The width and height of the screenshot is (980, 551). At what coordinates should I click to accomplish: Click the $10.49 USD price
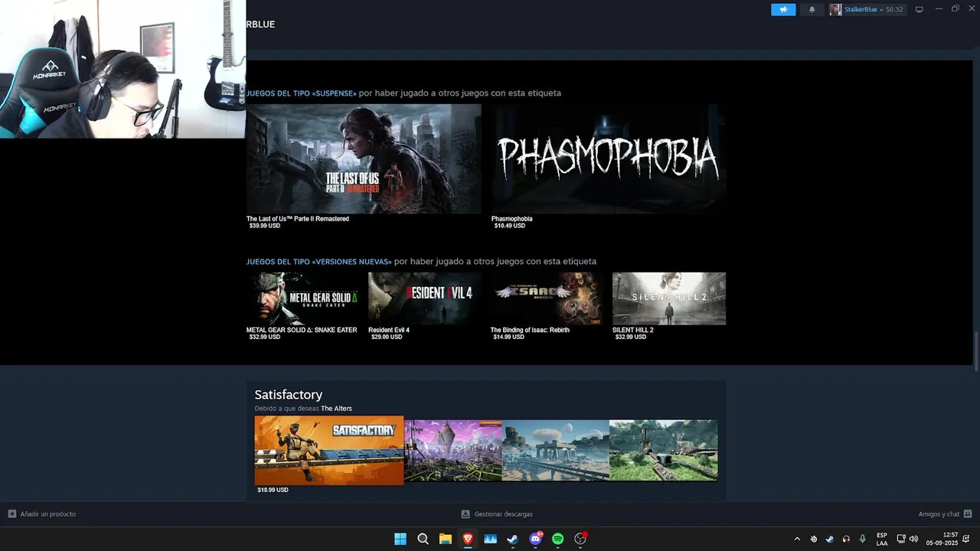(510, 226)
